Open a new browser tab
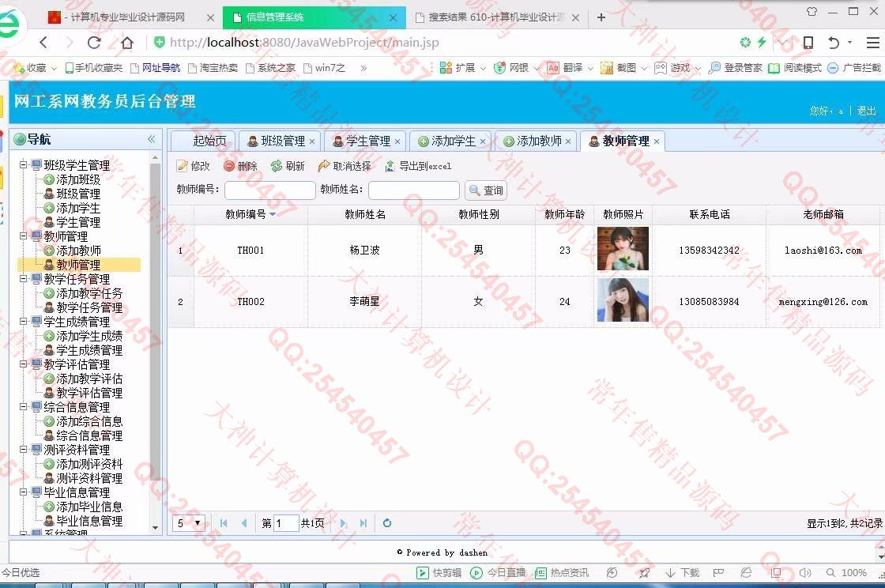This screenshot has height=588, width=885. tap(601, 17)
